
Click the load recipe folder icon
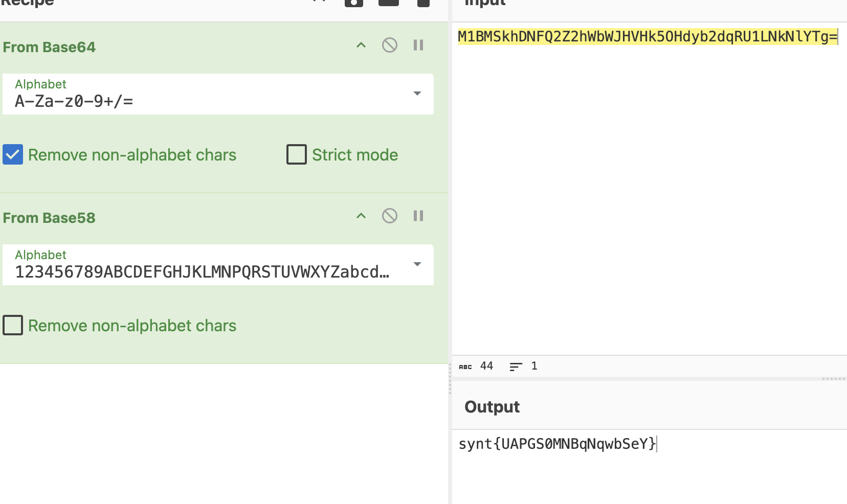388,3
